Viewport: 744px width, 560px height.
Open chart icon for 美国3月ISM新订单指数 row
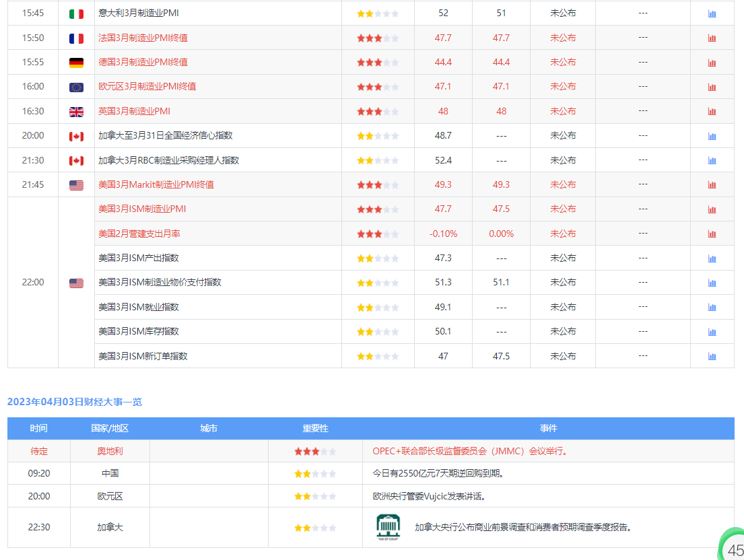coord(712,356)
